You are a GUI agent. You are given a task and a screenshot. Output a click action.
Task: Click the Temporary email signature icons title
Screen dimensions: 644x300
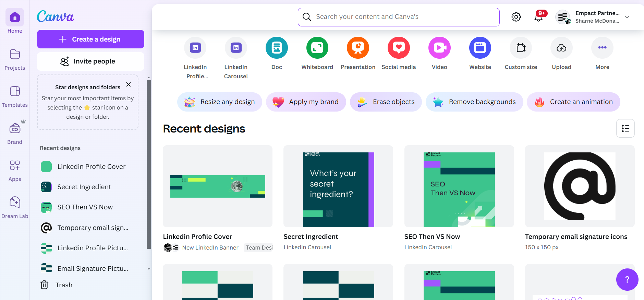(576, 236)
